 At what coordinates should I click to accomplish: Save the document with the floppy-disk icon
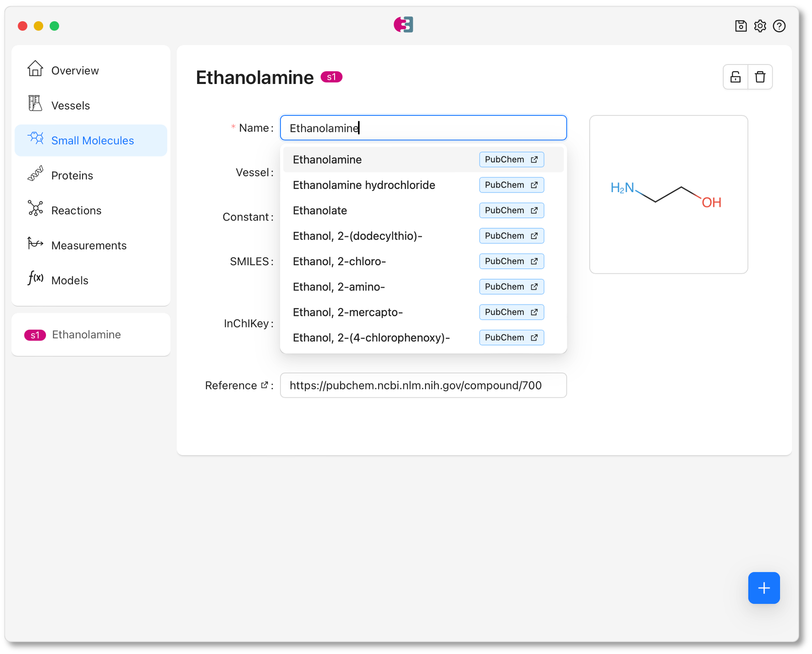tap(740, 26)
